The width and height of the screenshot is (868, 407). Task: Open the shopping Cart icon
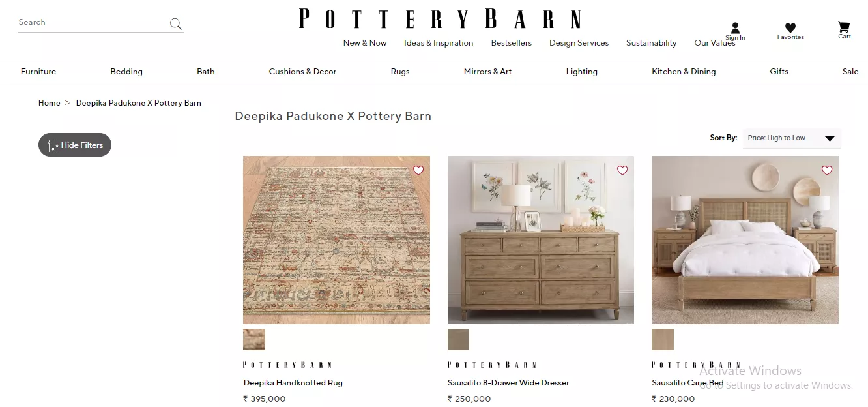844,30
